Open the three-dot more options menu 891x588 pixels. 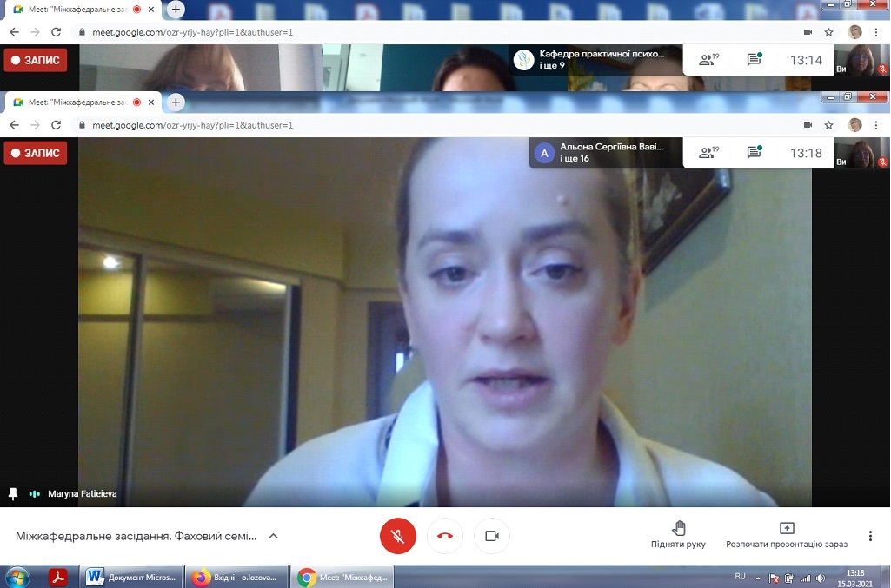870,536
